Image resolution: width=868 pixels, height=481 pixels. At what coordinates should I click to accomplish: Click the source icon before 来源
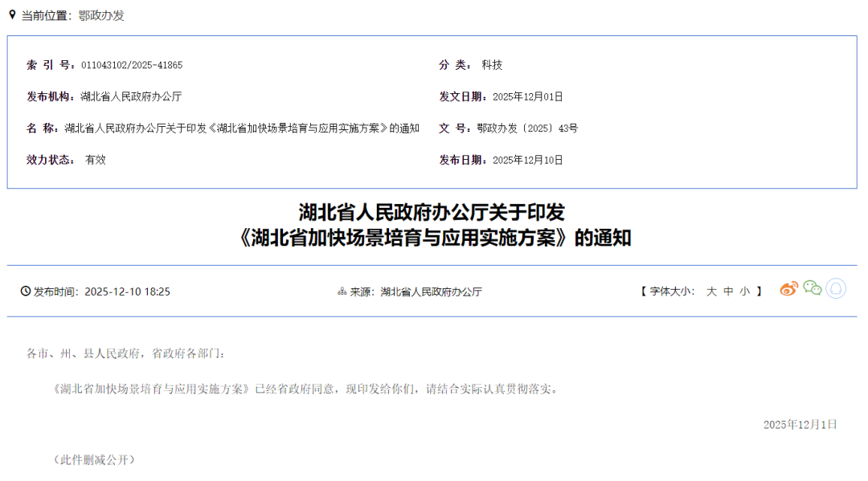(342, 291)
